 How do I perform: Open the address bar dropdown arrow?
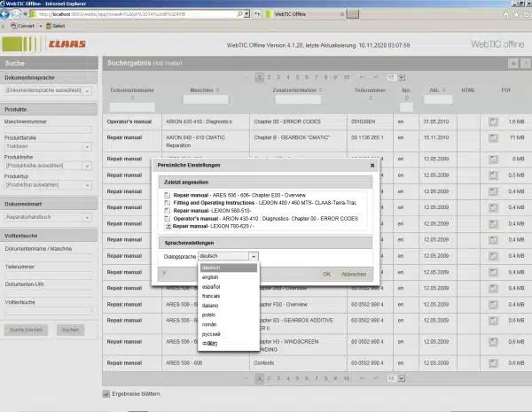click(247, 14)
